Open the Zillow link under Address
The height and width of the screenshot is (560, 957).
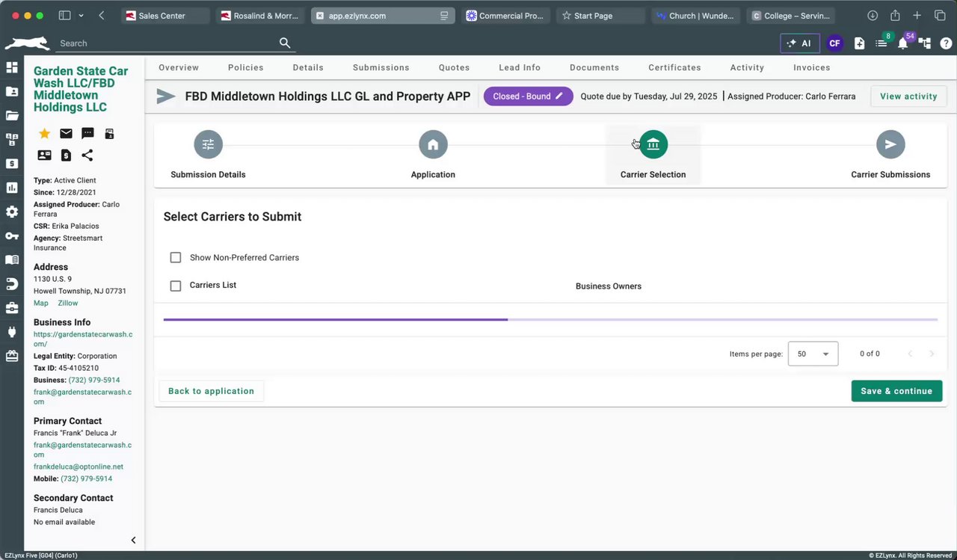coord(68,303)
